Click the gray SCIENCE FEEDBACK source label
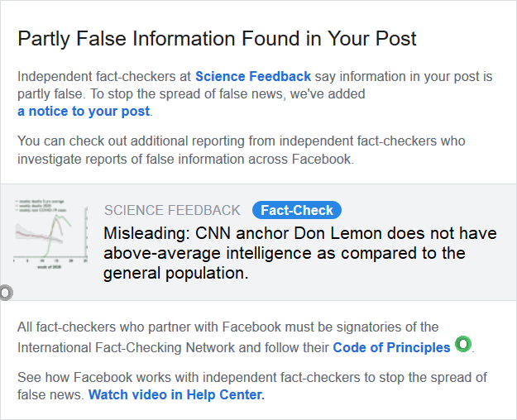This screenshot has width=517, height=420. pyautogui.click(x=172, y=211)
